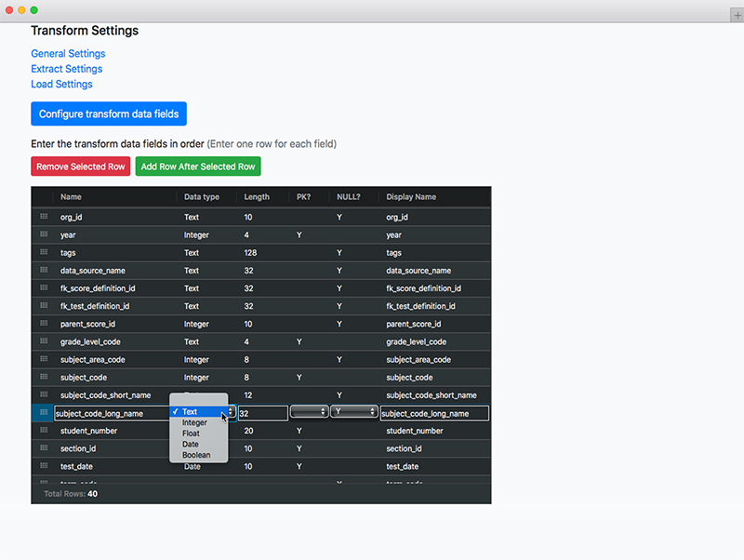Open the Extract Settings link

(67, 69)
